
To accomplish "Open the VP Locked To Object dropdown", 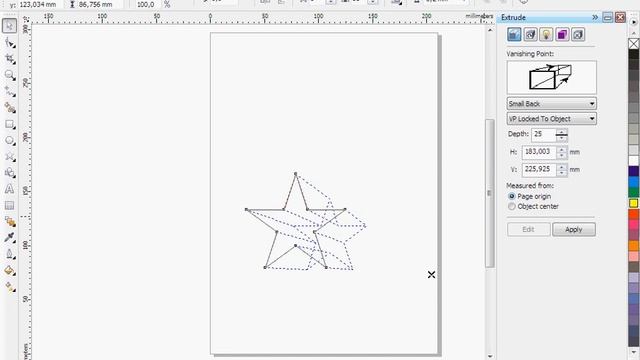I will point(551,119).
